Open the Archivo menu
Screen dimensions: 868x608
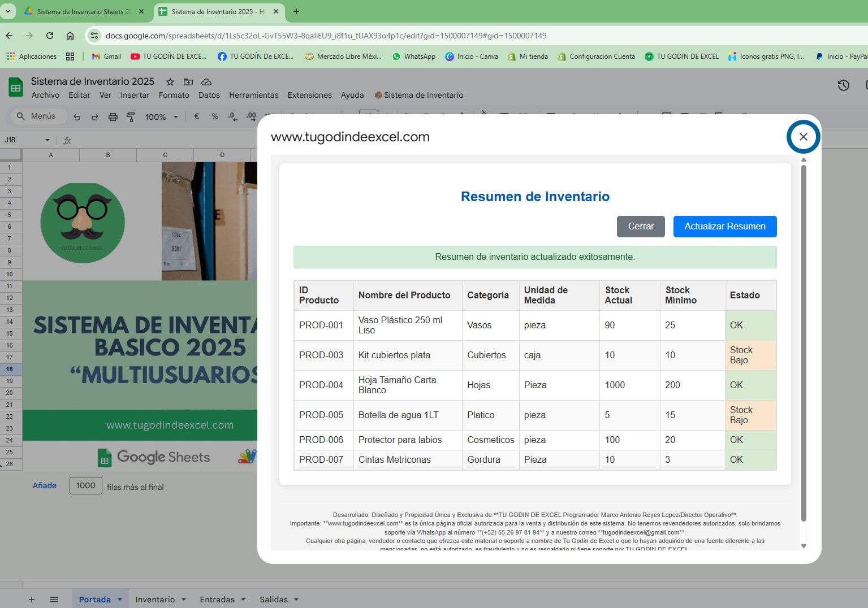(x=45, y=95)
